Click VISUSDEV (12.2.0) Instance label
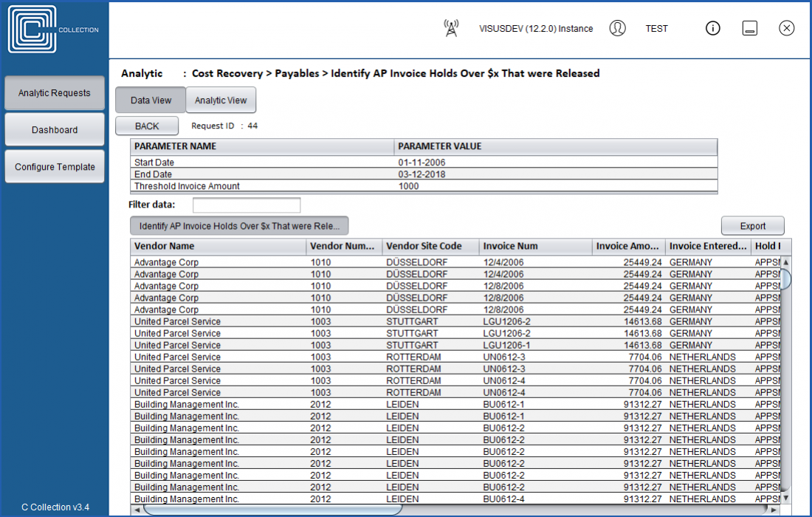812x517 pixels. tap(536, 29)
